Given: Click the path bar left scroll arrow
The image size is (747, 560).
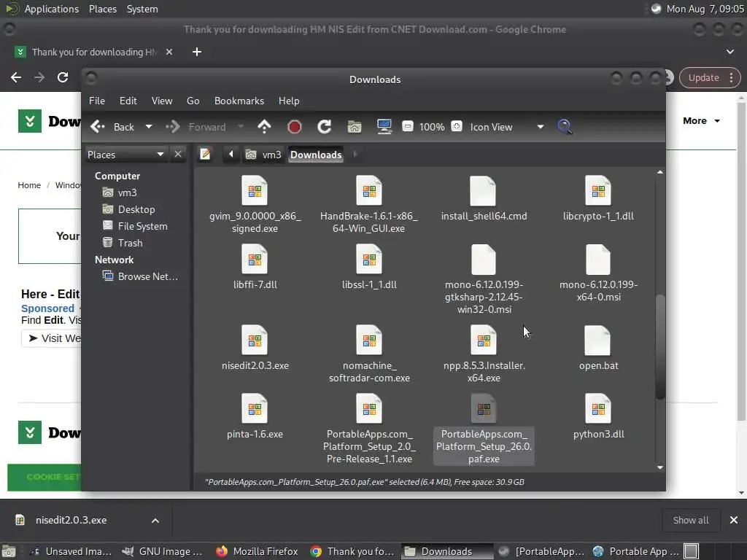Looking at the screenshot, I should [x=231, y=155].
